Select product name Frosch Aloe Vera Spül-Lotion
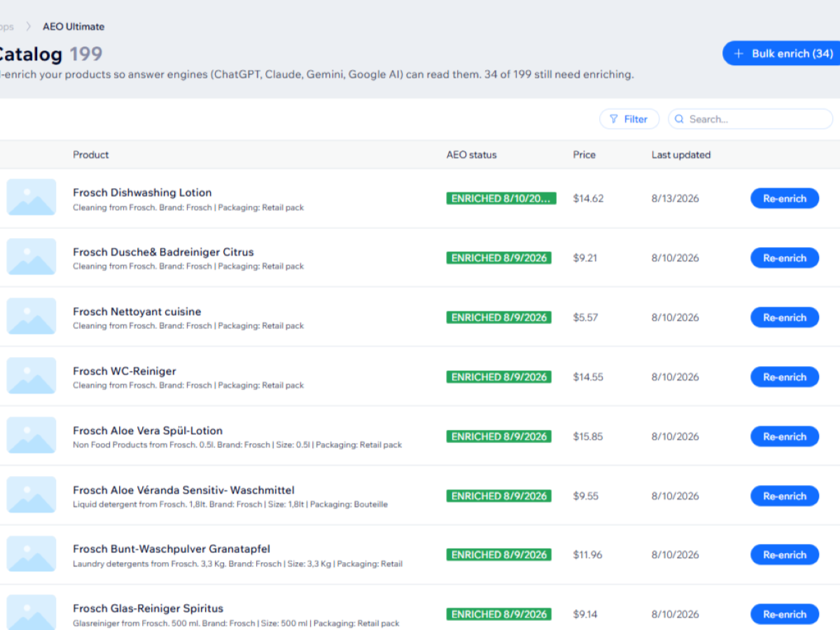Screen dimensions: 840x630 [x=148, y=430]
